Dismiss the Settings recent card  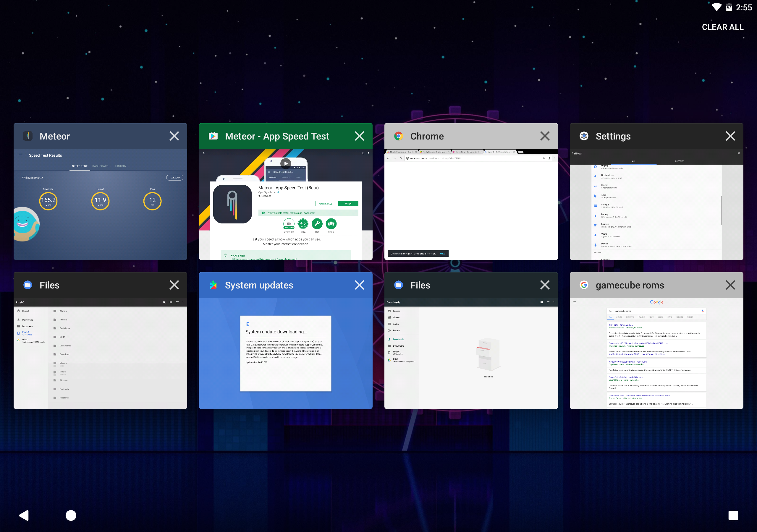pyautogui.click(x=730, y=136)
